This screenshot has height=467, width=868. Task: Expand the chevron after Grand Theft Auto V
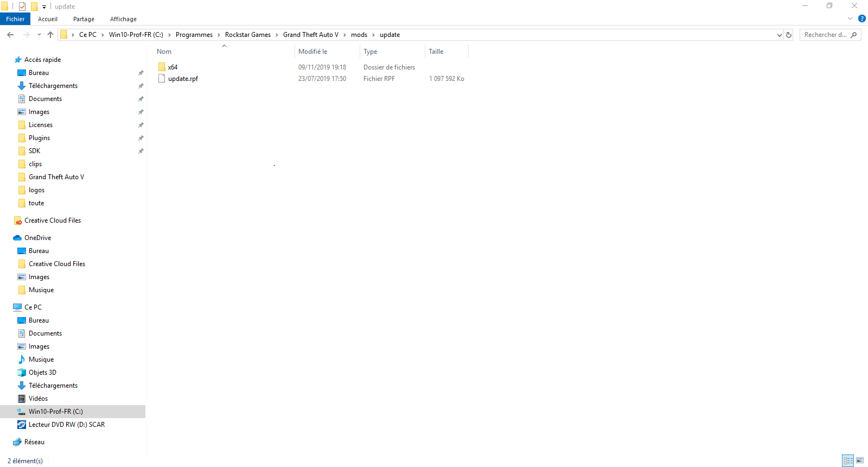click(344, 35)
